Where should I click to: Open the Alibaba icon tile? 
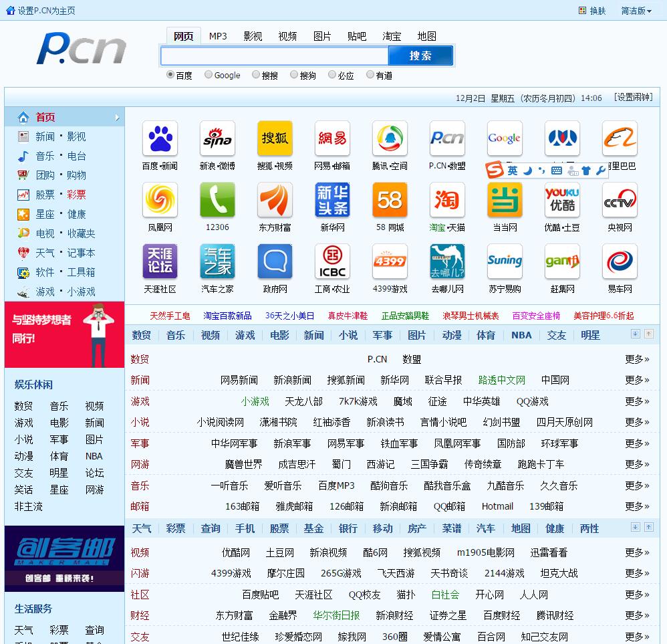pyautogui.click(x=620, y=138)
